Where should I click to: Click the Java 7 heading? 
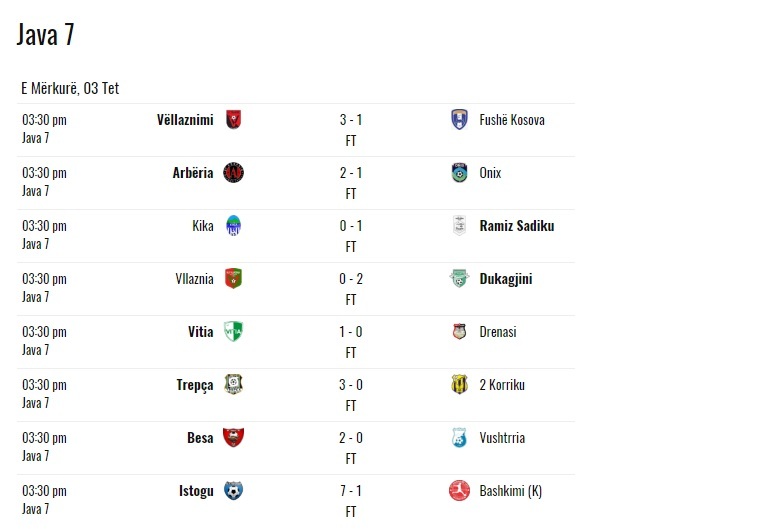[45, 35]
